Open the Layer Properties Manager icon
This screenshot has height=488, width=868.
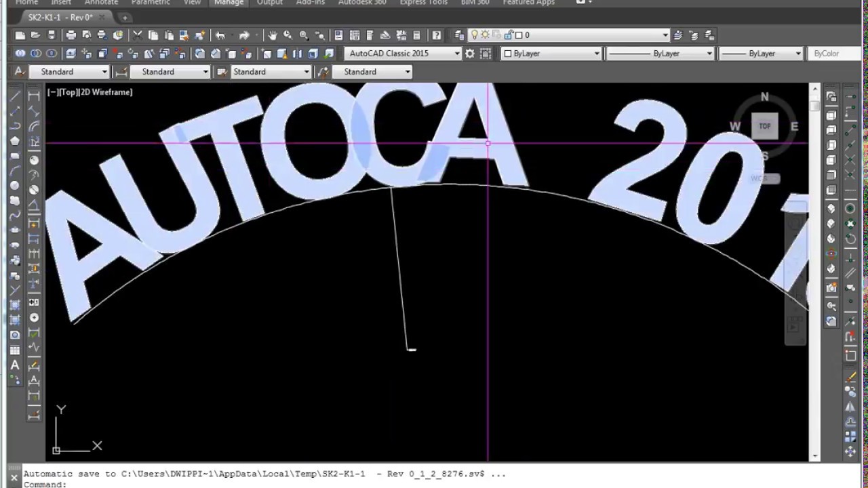click(460, 35)
